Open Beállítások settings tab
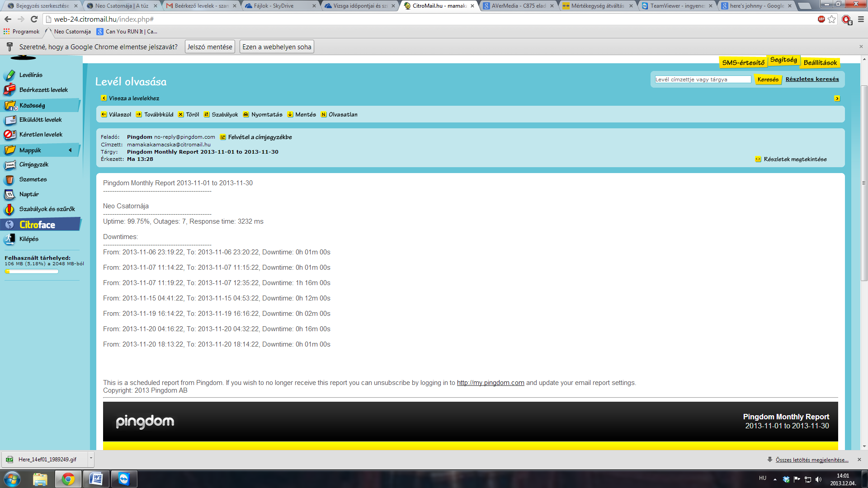868x488 pixels. pos(820,62)
